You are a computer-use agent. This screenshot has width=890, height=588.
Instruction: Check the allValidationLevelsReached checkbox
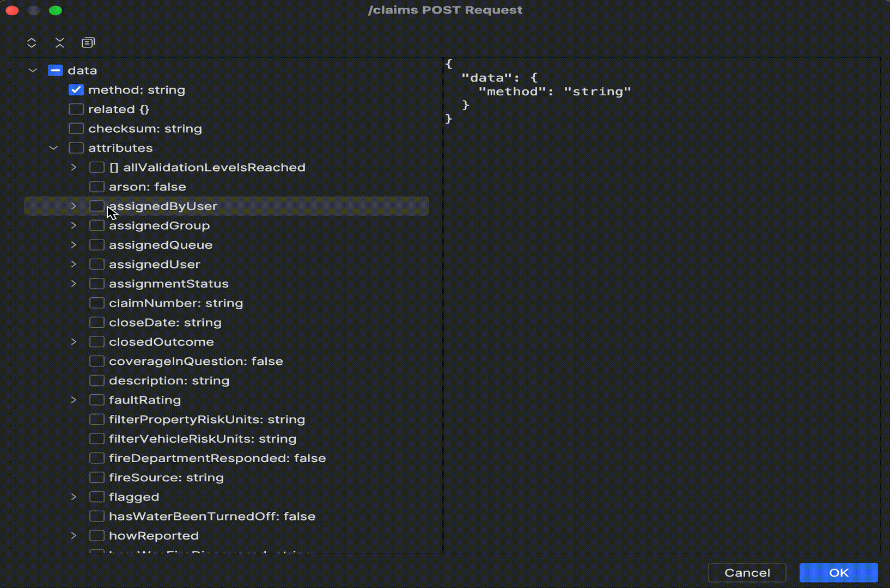[97, 167]
